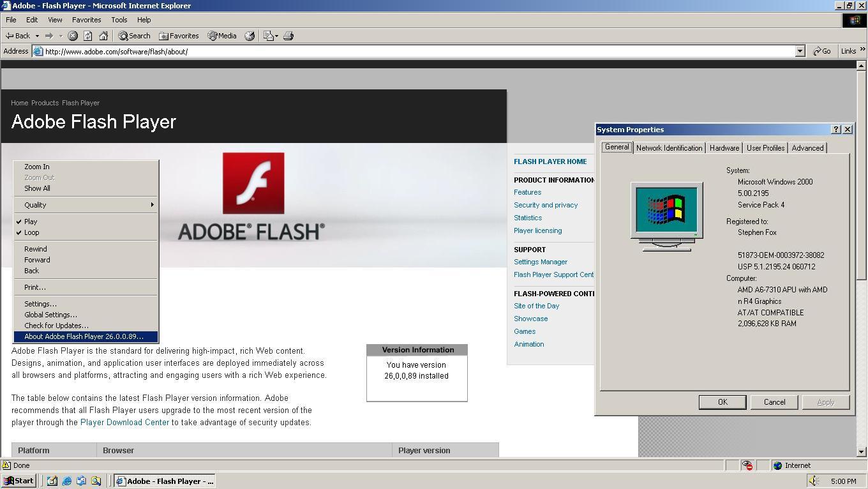868x489 pixels.
Task: Go to the Home page icon
Action: [103, 36]
